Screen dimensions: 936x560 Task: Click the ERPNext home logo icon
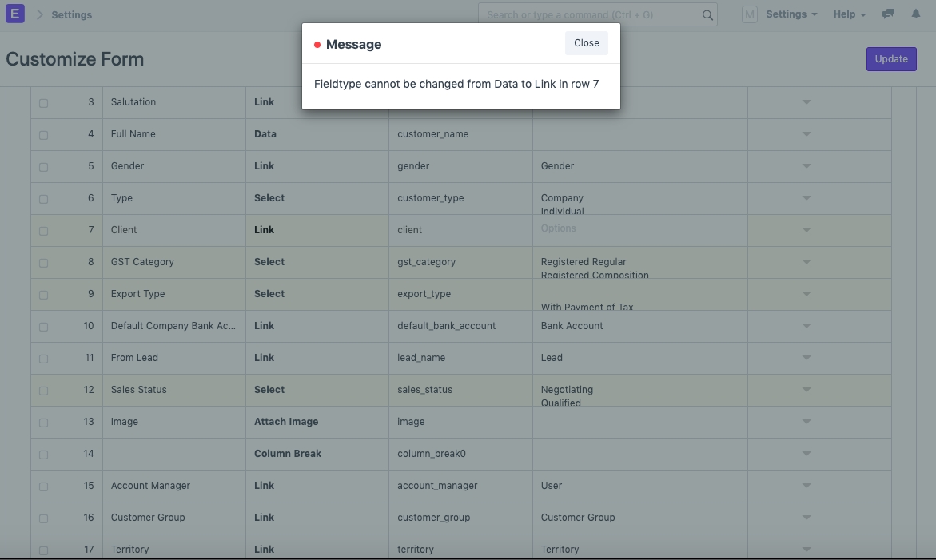(x=15, y=14)
